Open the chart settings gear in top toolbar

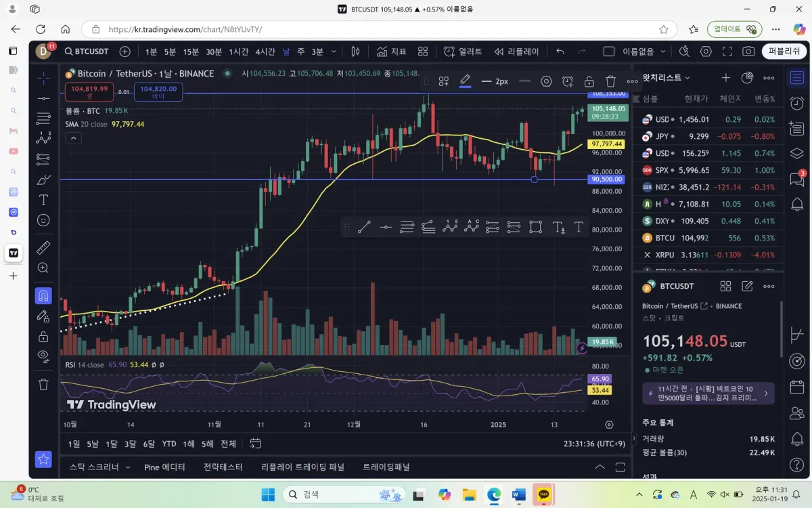click(706, 51)
